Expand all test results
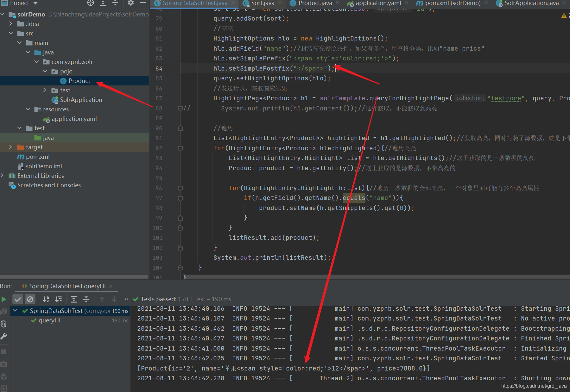 pos(74,299)
